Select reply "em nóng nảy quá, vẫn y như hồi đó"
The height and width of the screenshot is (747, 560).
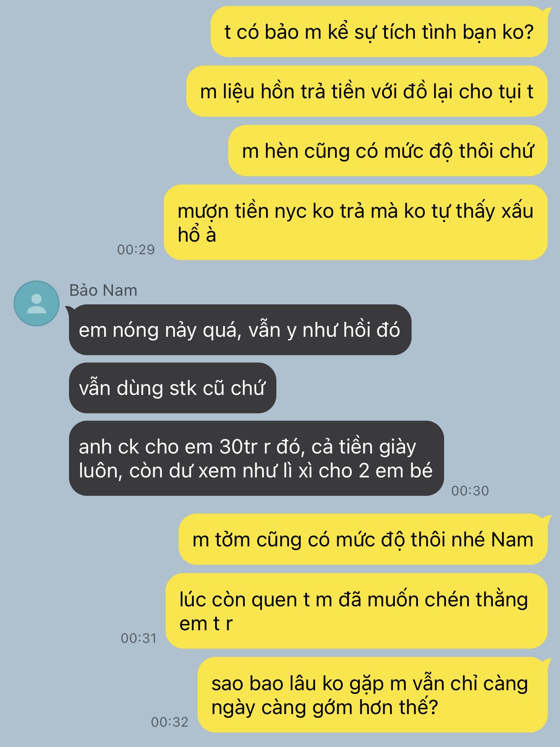click(x=240, y=330)
